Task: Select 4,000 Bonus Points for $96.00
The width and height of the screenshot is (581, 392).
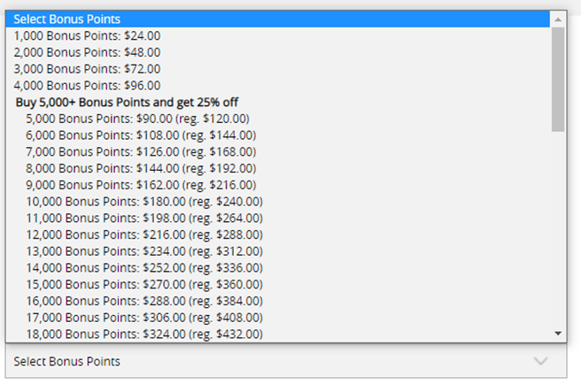Action: pyautogui.click(x=87, y=86)
